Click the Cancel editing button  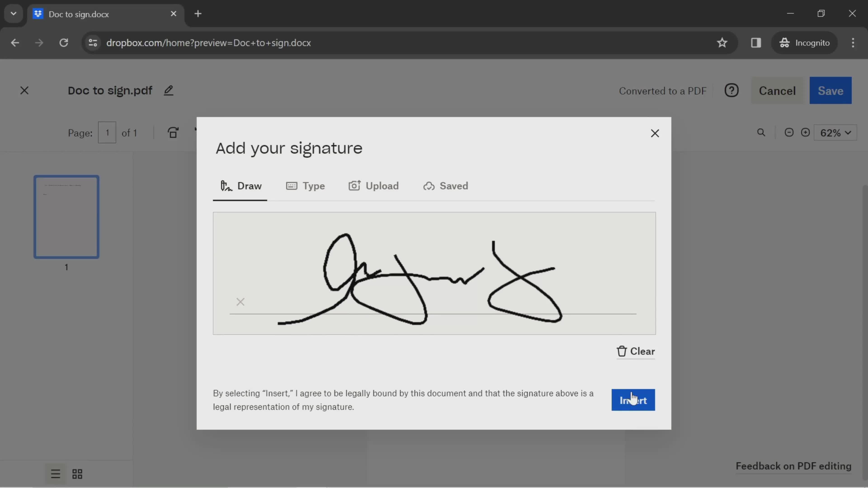pos(777,91)
